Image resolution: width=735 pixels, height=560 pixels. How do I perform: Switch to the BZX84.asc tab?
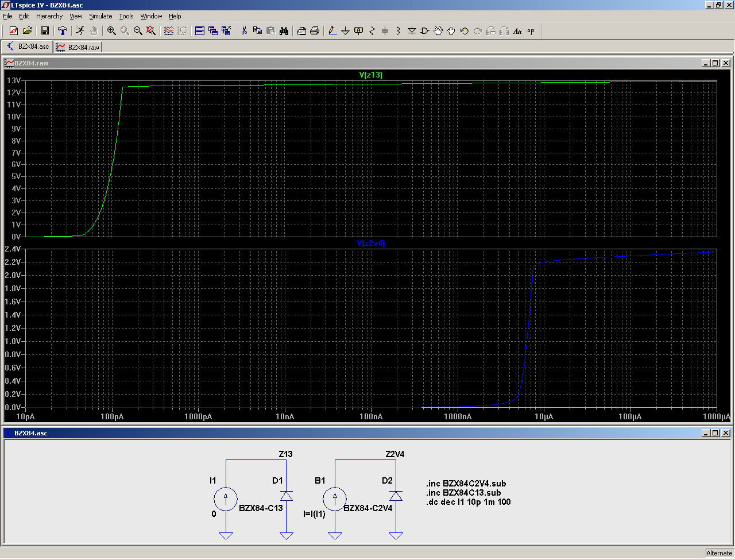(x=28, y=47)
